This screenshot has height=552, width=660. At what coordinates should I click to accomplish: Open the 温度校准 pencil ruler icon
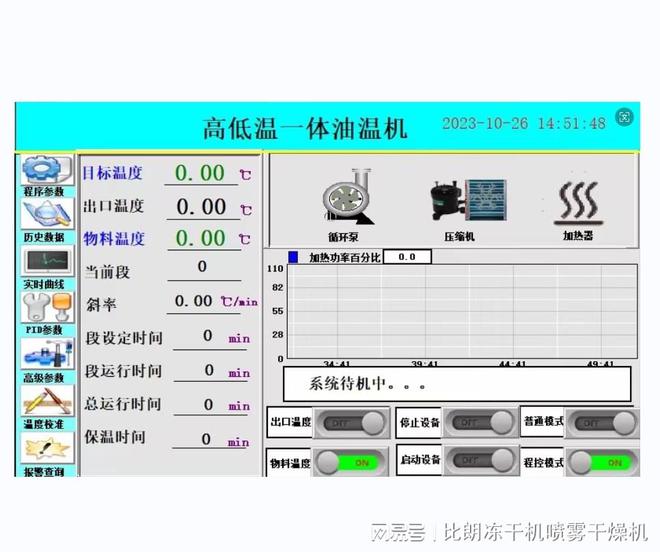[x=47, y=402]
